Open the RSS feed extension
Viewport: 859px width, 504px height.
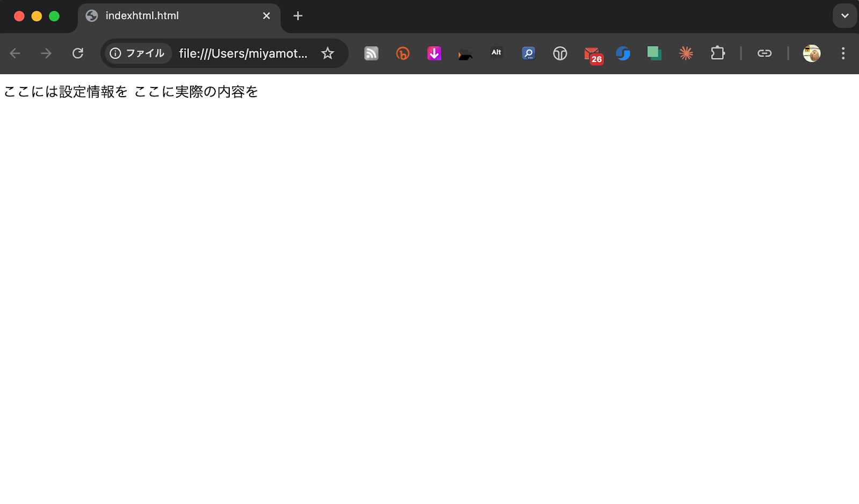(x=371, y=53)
